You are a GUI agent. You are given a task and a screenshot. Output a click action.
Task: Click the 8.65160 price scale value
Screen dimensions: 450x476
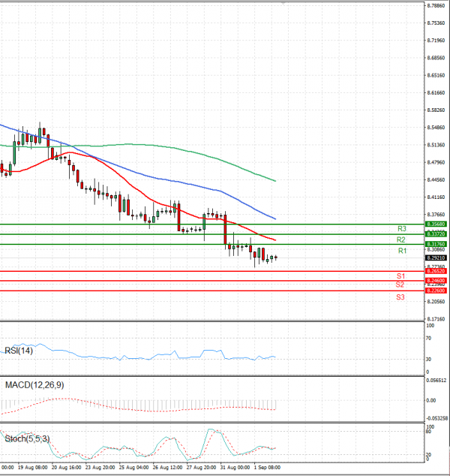436,75
